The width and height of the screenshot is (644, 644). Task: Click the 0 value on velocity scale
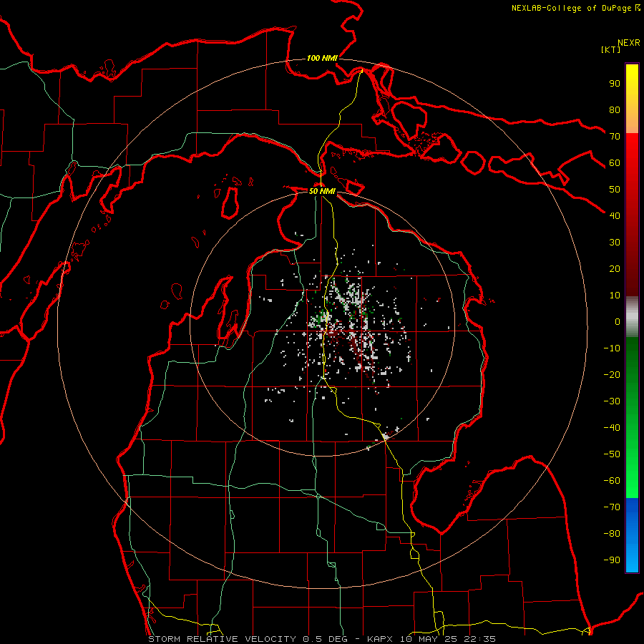(x=618, y=321)
